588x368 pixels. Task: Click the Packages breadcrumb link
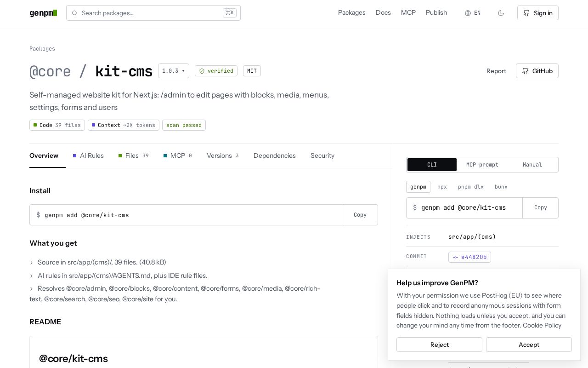[x=42, y=49]
